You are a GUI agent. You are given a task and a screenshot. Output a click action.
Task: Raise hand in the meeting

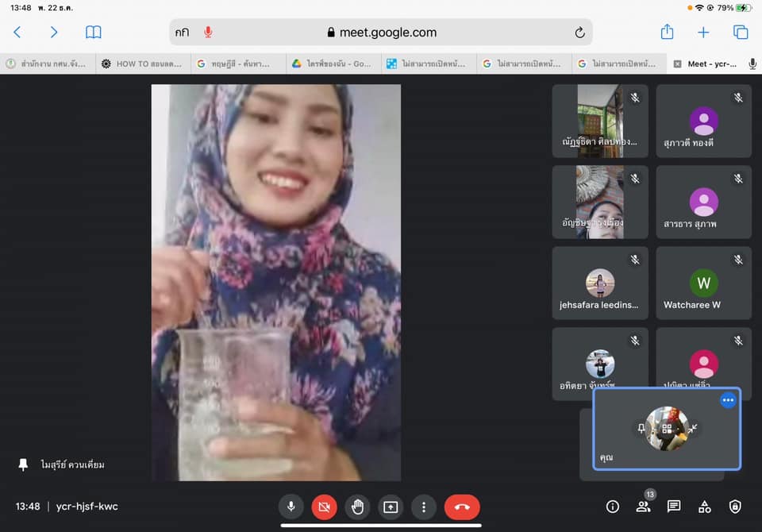[357, 507]
